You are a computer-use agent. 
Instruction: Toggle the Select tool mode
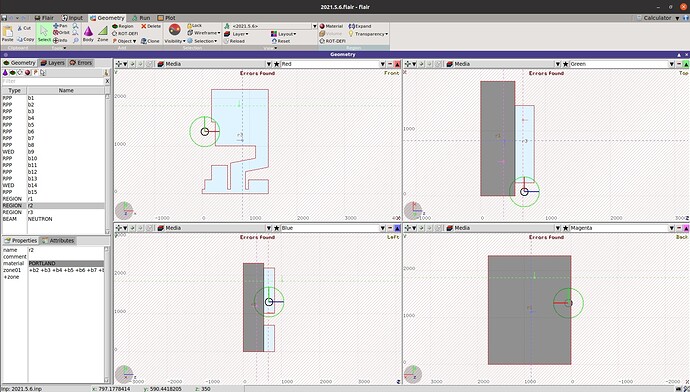44,34
